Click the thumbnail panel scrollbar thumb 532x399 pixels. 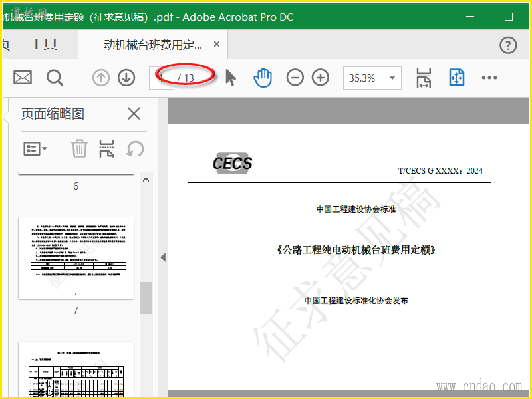coord(146,297)
